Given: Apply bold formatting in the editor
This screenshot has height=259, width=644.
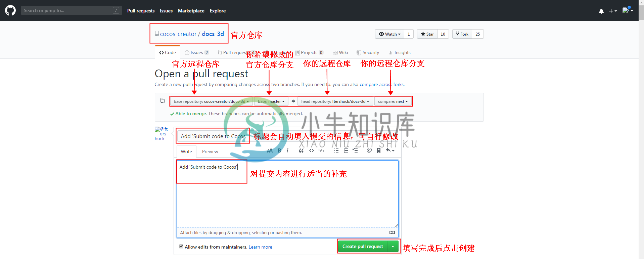Looking at the screenshot, I should pyautogui.click(x=279, y=150).
